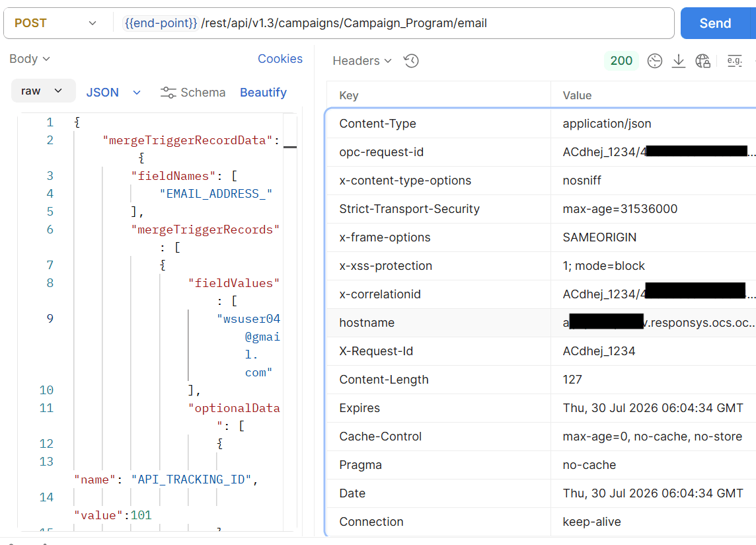Open the response history icon beside Headers
This screenshot has width=756, height=545.
click(411, 61)
